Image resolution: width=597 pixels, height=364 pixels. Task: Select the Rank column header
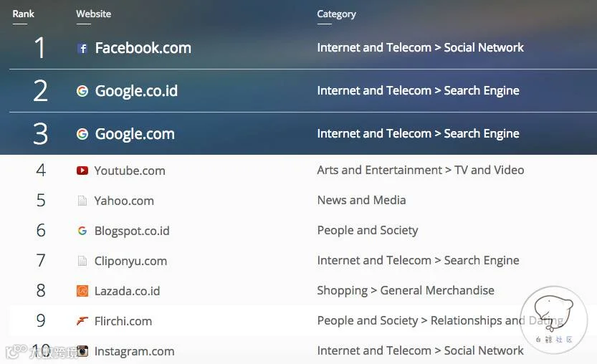(x=23, y=14)
